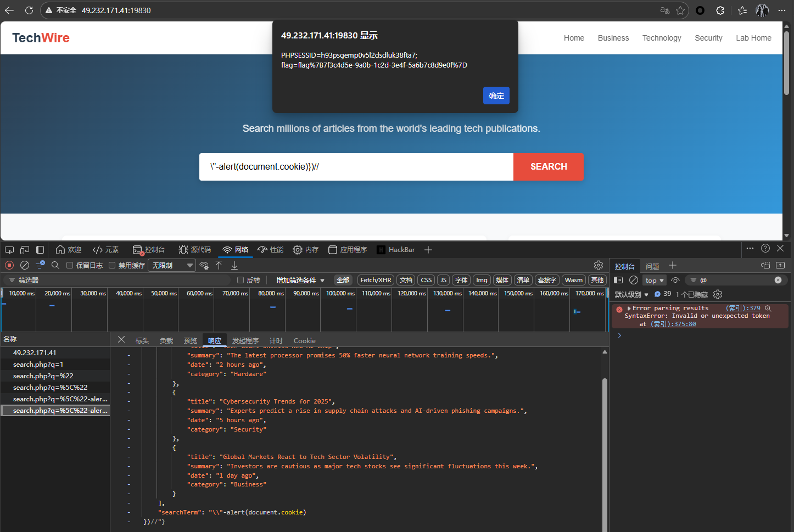This screenshot has height=532, width=794.
Task: Enable the 保留日志 checkbox
Action: [x=70, y=265]
